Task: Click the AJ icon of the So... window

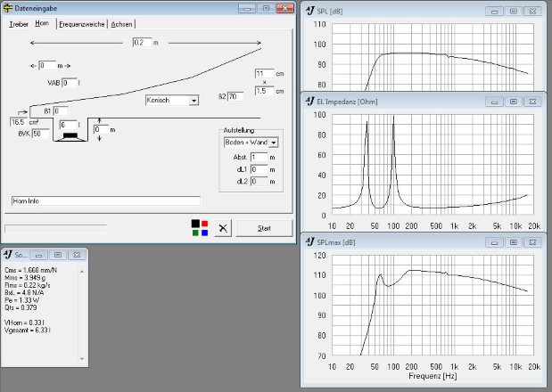Action: [8, 255]
